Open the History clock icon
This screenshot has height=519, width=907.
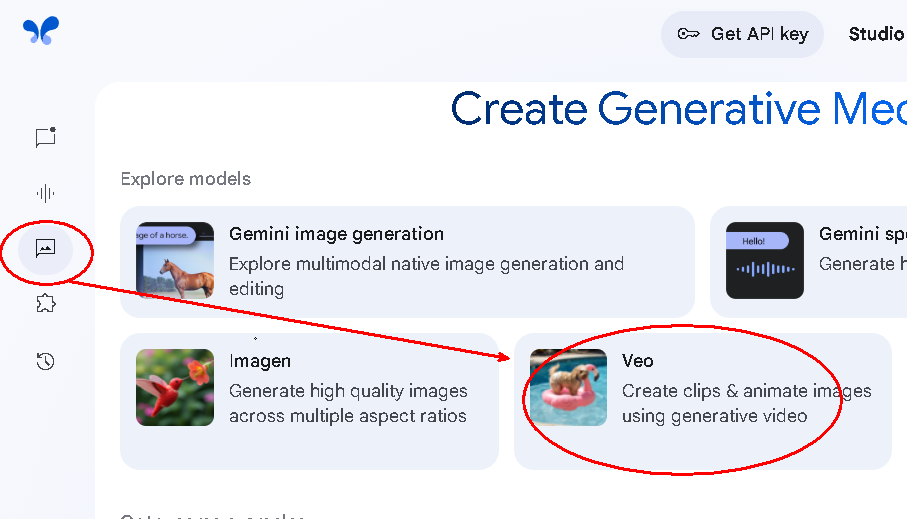[45, 361]
